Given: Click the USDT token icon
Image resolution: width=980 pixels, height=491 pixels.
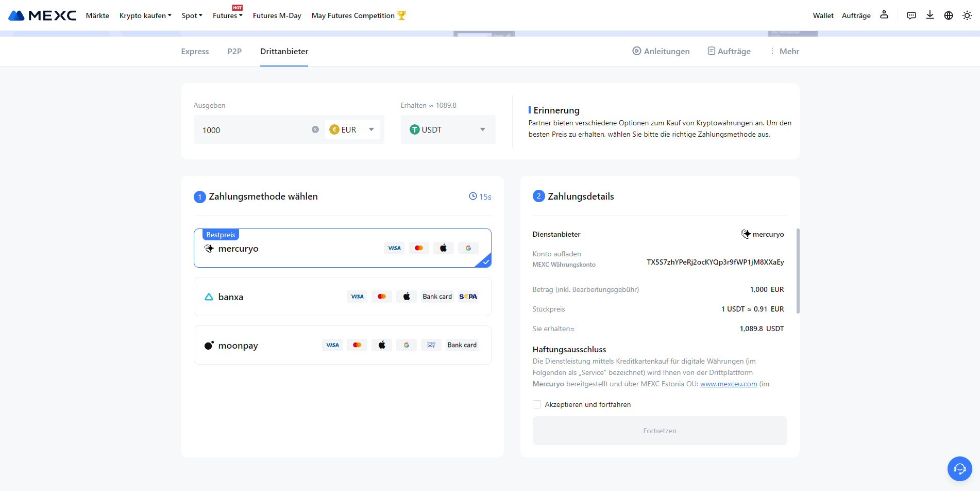Looking at the screenshot, I should click(x=415, y=129).
